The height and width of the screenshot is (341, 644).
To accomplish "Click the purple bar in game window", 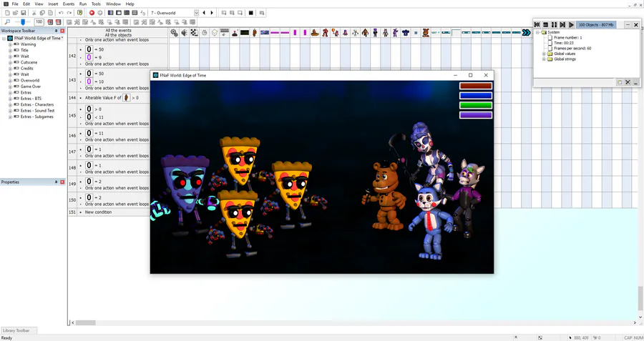I will 476,115.
